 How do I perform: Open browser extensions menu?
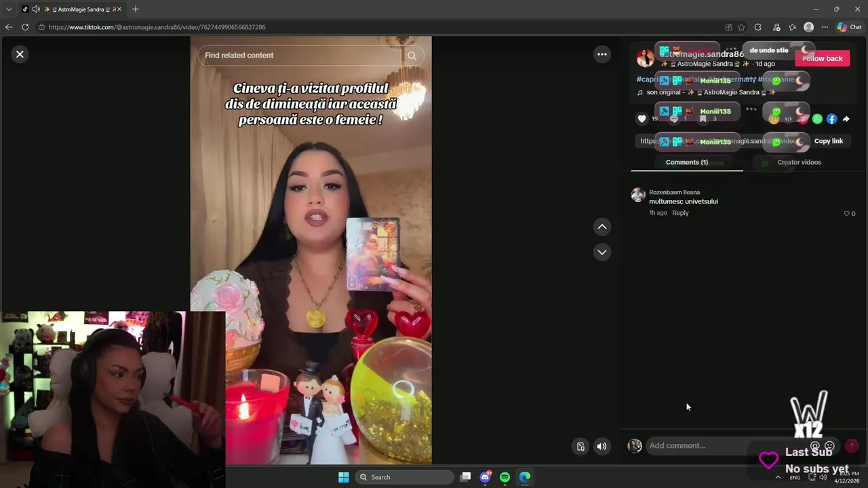point(758,27)
